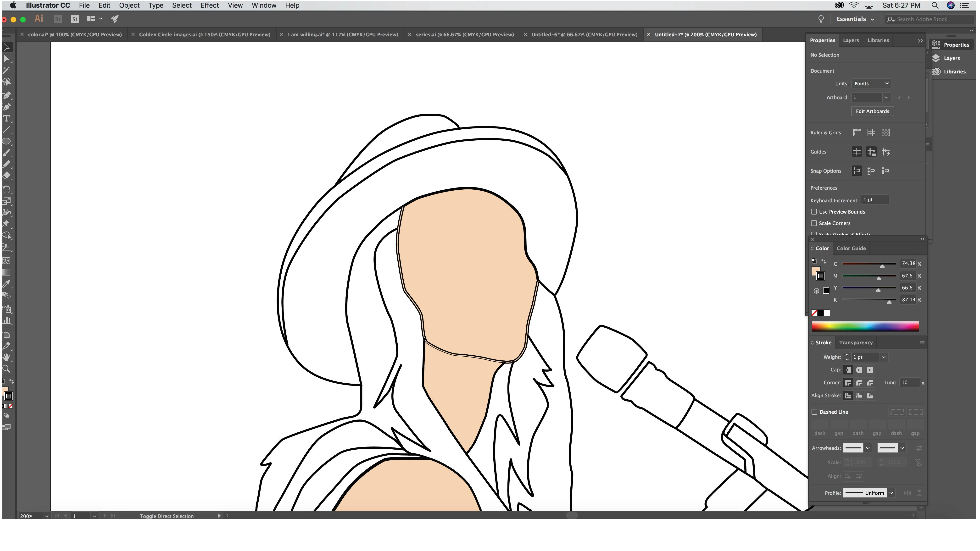Select the Type tool

[6, 118]
